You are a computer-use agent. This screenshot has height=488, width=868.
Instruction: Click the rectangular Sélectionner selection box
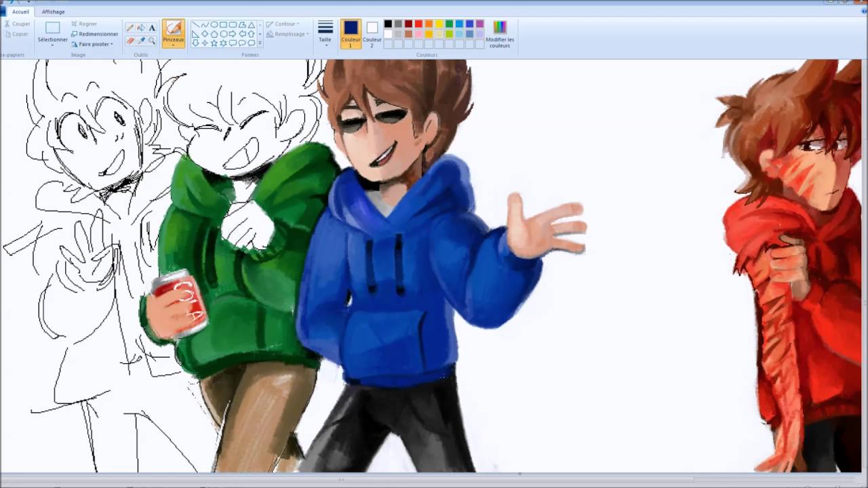tap(52, 28)
